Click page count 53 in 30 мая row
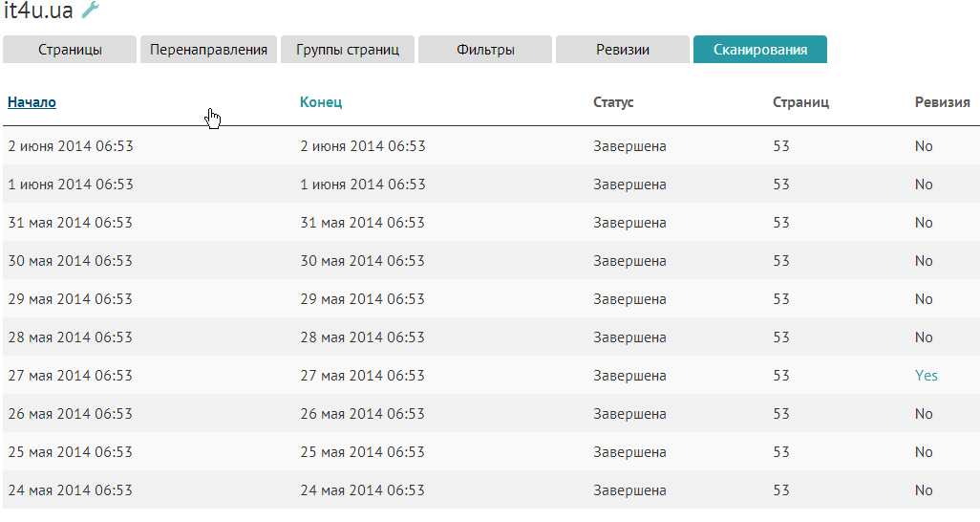The width and height of the screenshot is (980, 522). [x=781, y=261]
